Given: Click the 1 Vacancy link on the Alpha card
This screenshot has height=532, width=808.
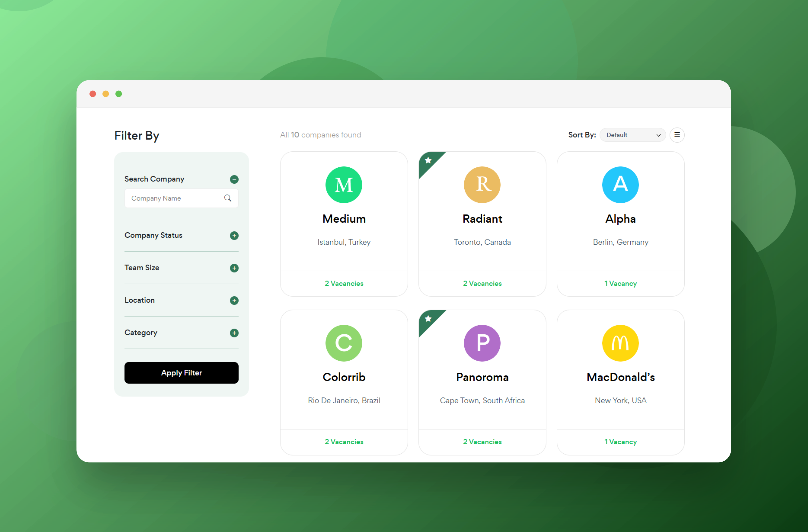Looking at the screenshot, I should click(620, 283).
